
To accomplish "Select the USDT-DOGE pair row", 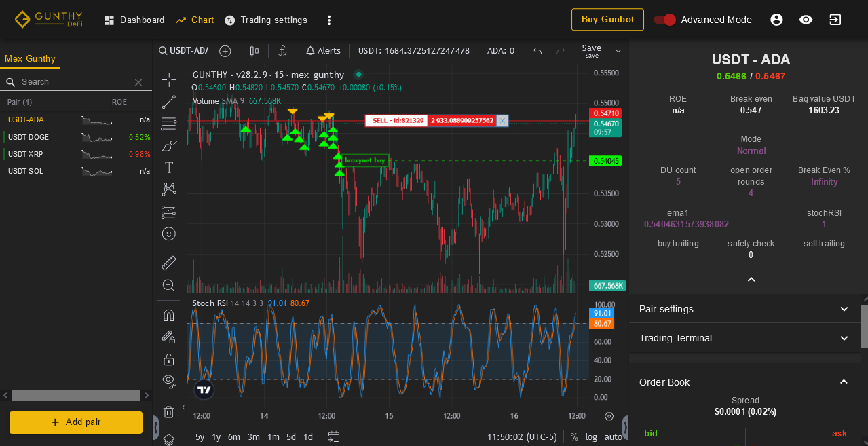I will click(76, 137).
